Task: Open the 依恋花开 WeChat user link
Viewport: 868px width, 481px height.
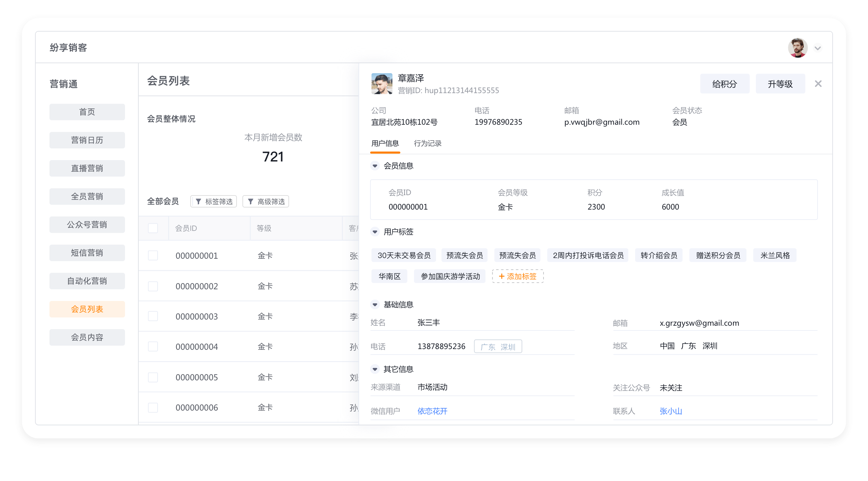Action: 432,411
